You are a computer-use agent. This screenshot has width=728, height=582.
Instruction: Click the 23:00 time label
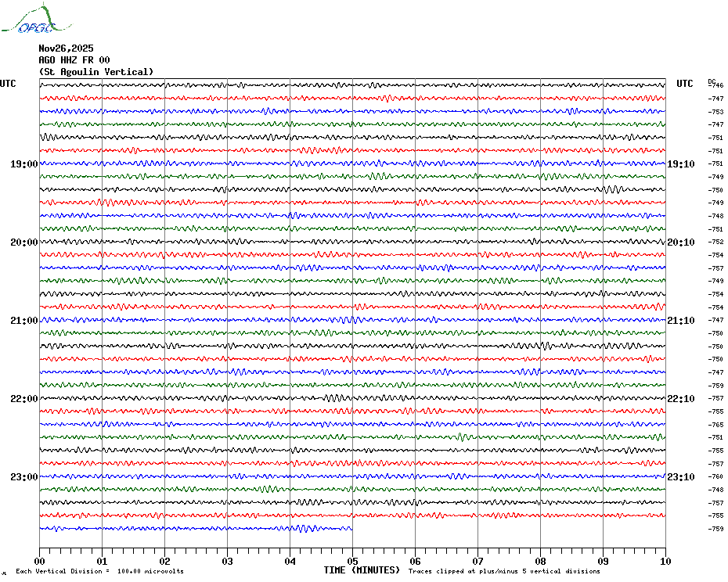24,476
